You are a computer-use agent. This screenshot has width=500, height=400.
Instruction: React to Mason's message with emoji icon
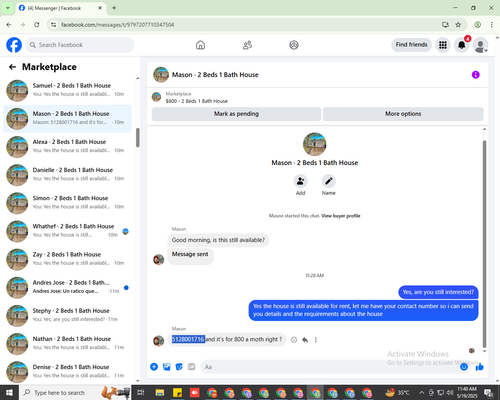click(x=294, y=340)
